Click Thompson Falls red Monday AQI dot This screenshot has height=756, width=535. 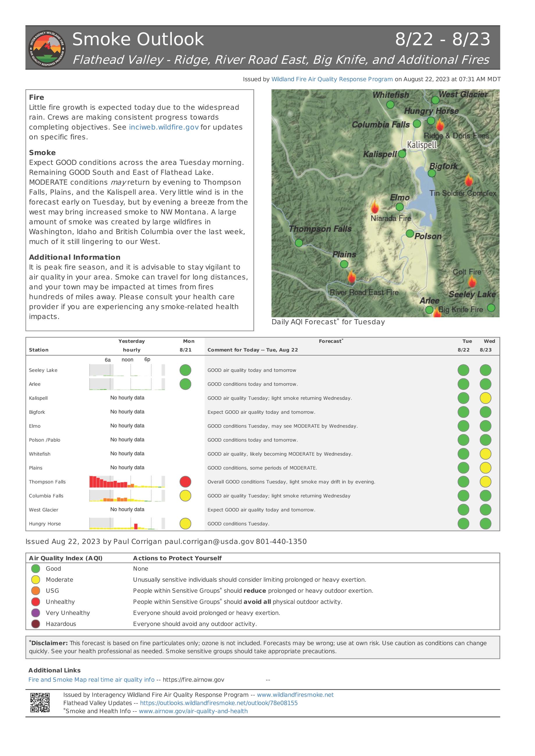point(186,482)
